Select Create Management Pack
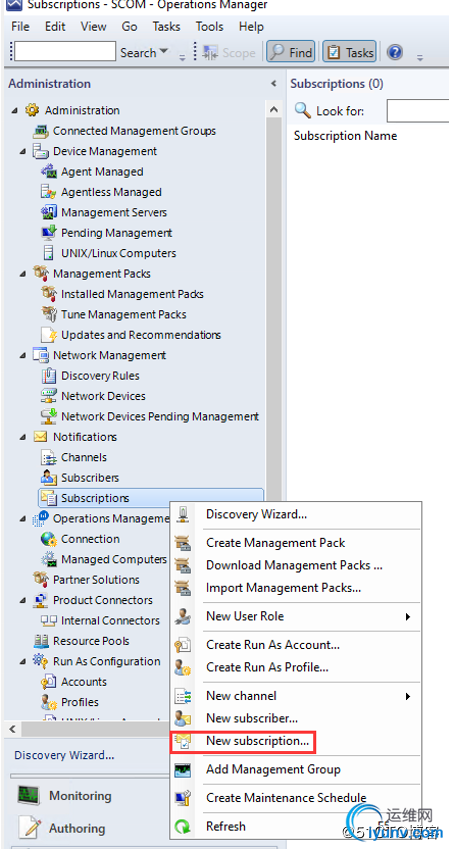The image size is (449, 849). click(275, 543)
